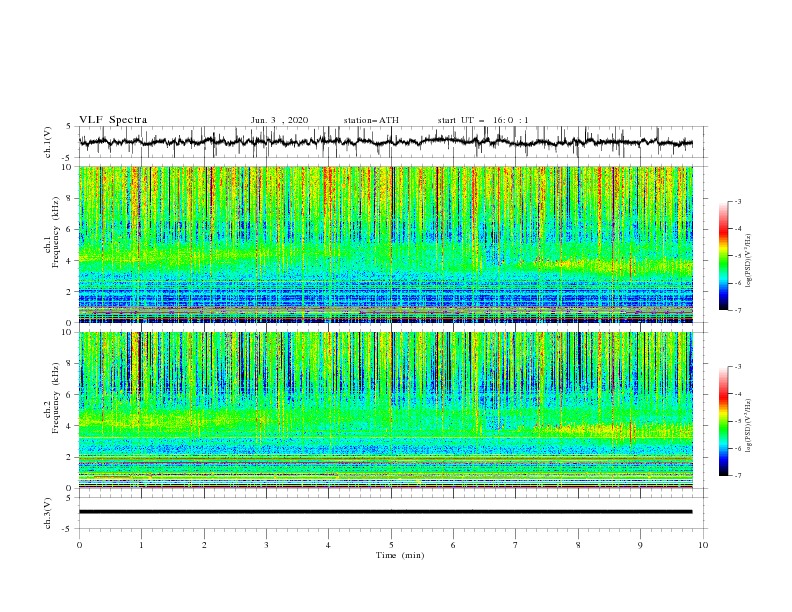The image size is (792, 612).
Task: Click the "7" tick on the time axis
Action: coord(516,545)
